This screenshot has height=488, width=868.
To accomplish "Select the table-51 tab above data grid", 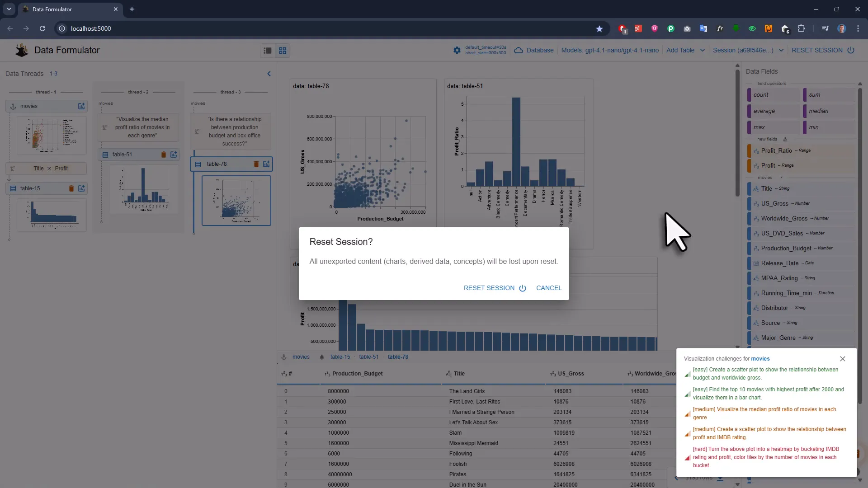I will [368, 357].
